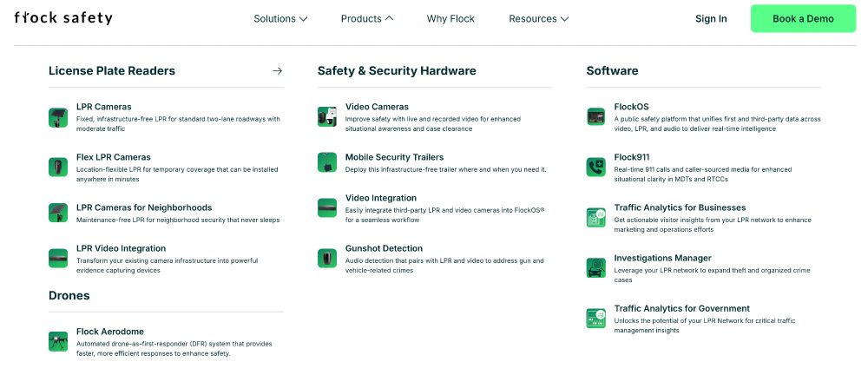Click the 'Maintenance-free LPR for neighborhood security' description

[178, 220]
